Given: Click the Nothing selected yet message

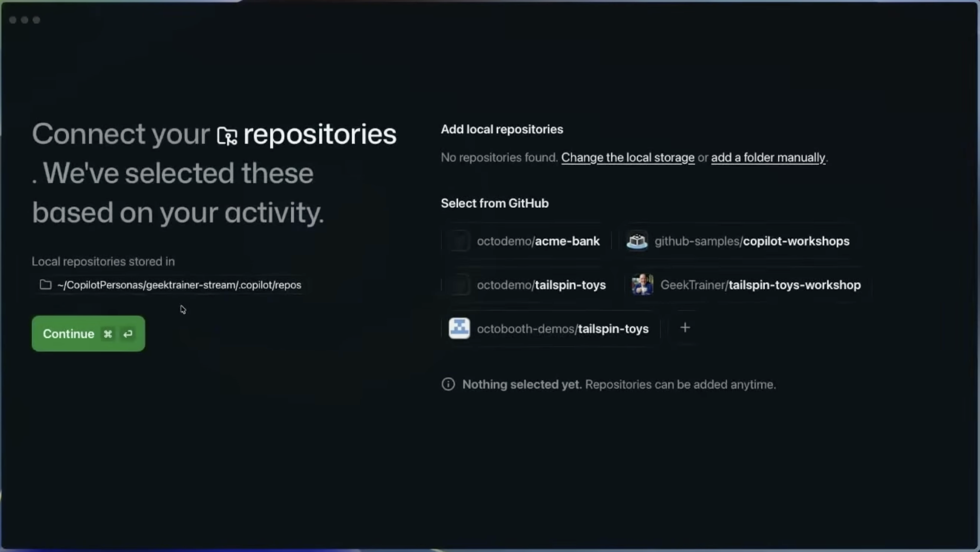Looking at the screenshot, I should [619, 384].
